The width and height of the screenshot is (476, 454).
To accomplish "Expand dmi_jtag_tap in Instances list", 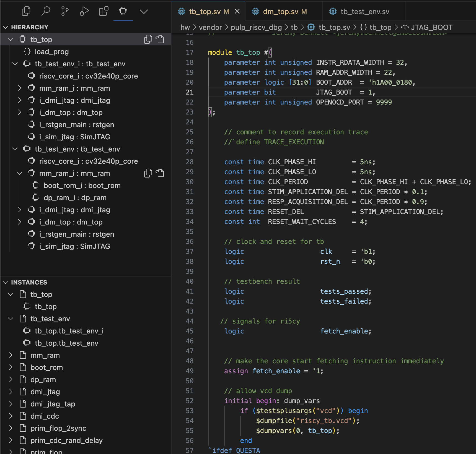I will (11, 404).
